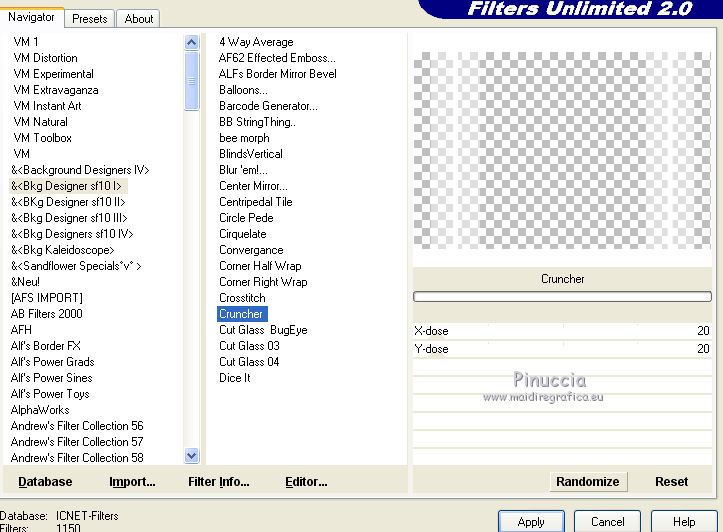Select Alf's Power Grads category
Screen dimensions: 723x532
pos(53,362)
